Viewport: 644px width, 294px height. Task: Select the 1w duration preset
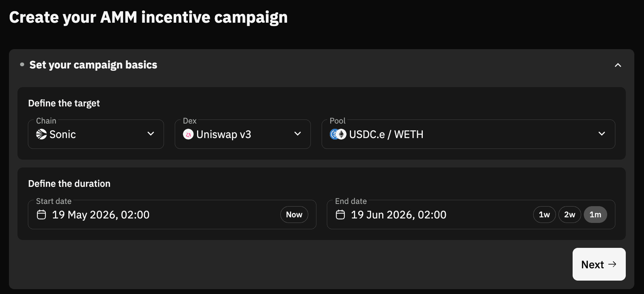(x=544, y=215)
